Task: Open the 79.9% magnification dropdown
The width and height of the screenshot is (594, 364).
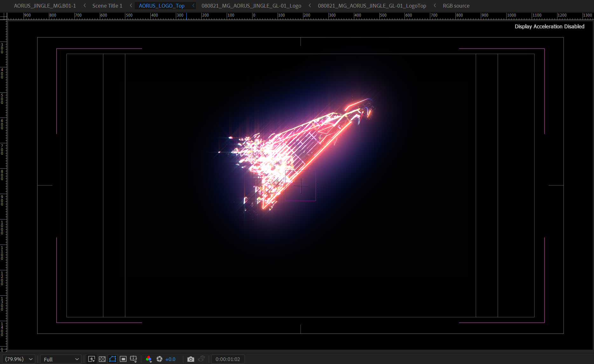Action: (19, 359)
